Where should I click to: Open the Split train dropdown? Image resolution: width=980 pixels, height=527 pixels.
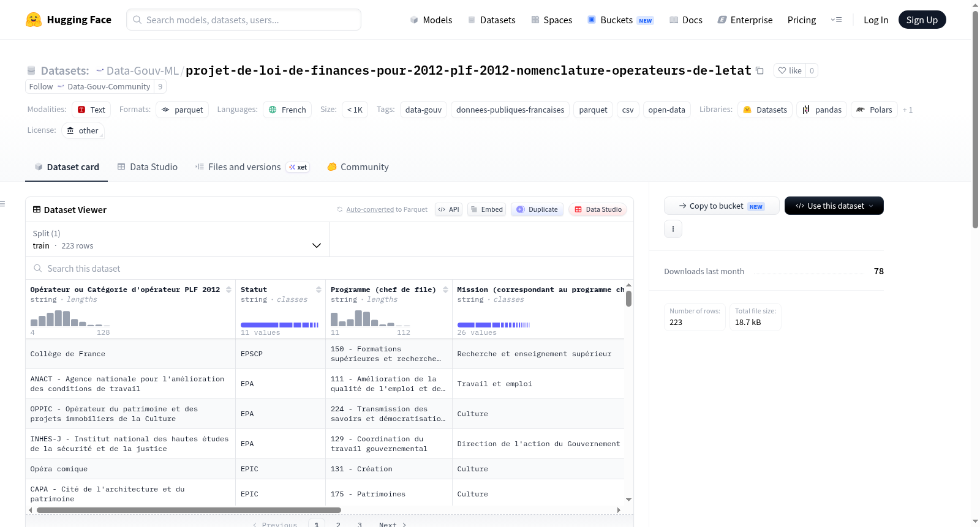point(177,239)
